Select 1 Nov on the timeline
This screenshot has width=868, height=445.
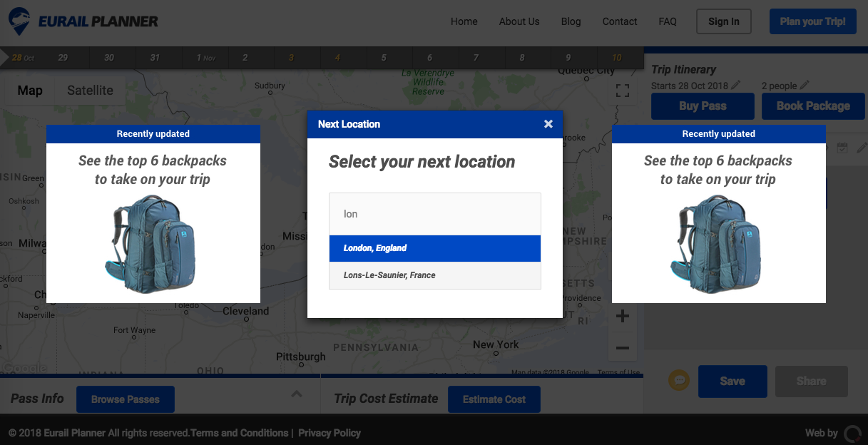[205, 58]
